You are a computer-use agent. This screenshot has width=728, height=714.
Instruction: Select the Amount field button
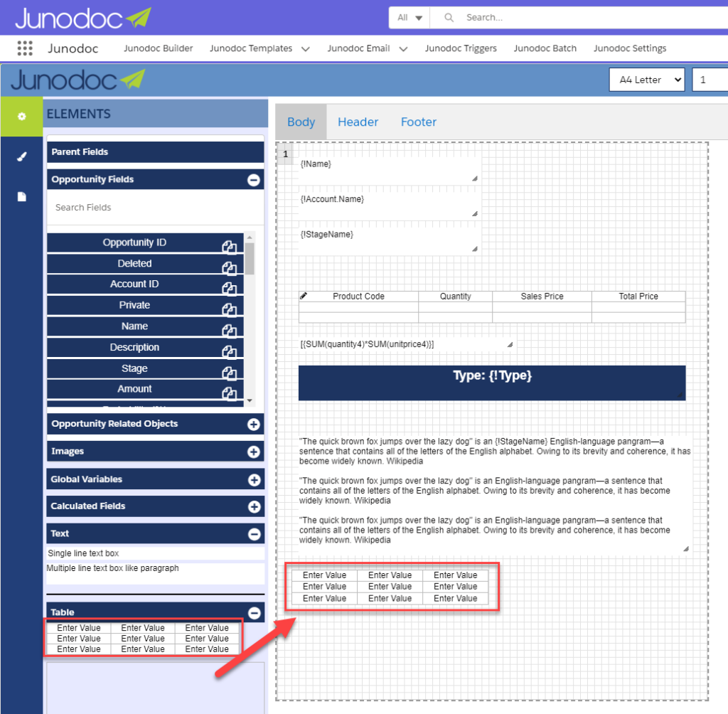click(145, 389)
